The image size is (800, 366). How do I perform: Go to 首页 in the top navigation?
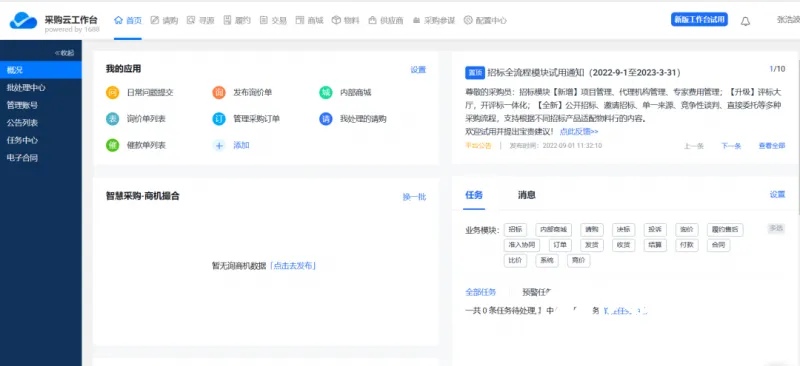click(128, 20)
